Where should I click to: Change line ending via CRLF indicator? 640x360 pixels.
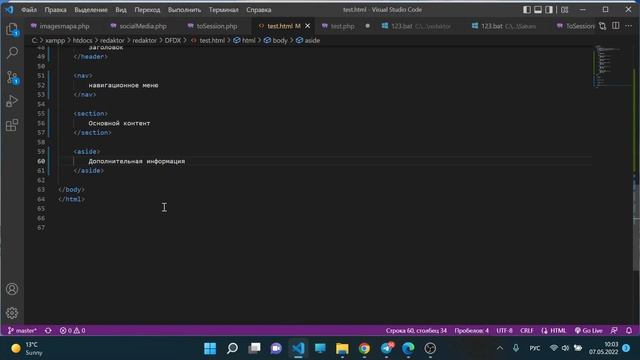coord(527,330)
